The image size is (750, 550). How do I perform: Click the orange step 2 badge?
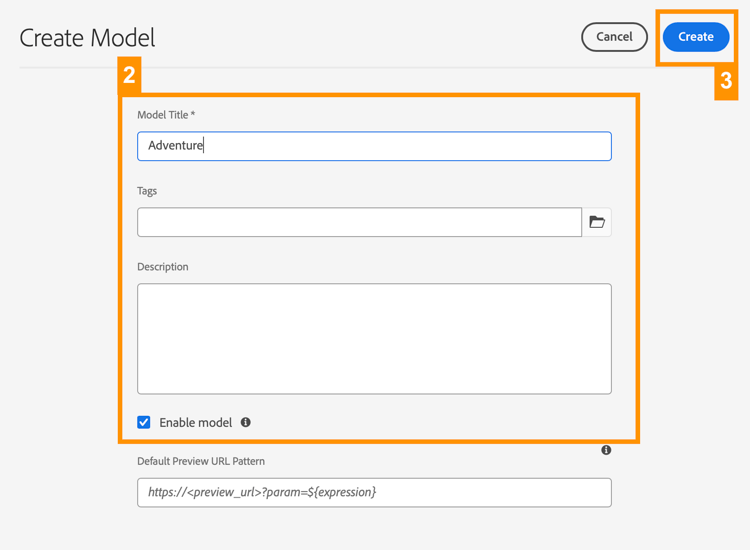coord(129,75)
